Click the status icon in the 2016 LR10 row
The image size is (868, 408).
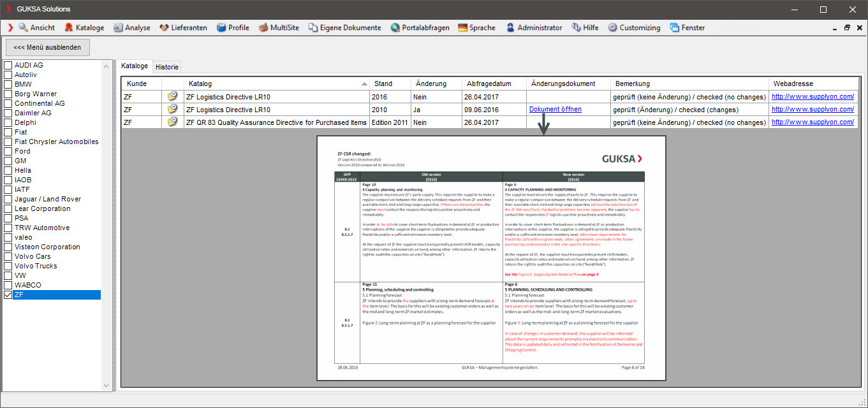173,97
